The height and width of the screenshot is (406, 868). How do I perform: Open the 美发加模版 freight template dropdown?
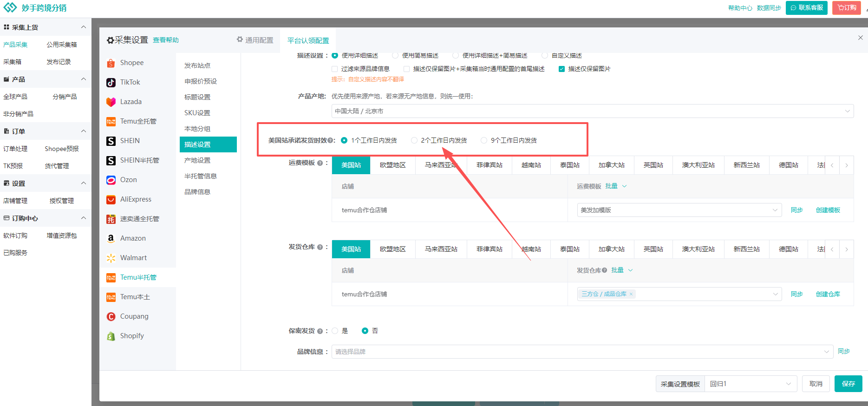[679, 210]
